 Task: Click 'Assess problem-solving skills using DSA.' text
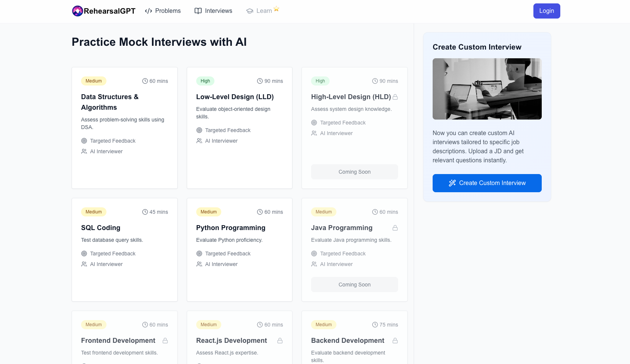[123, 123]
